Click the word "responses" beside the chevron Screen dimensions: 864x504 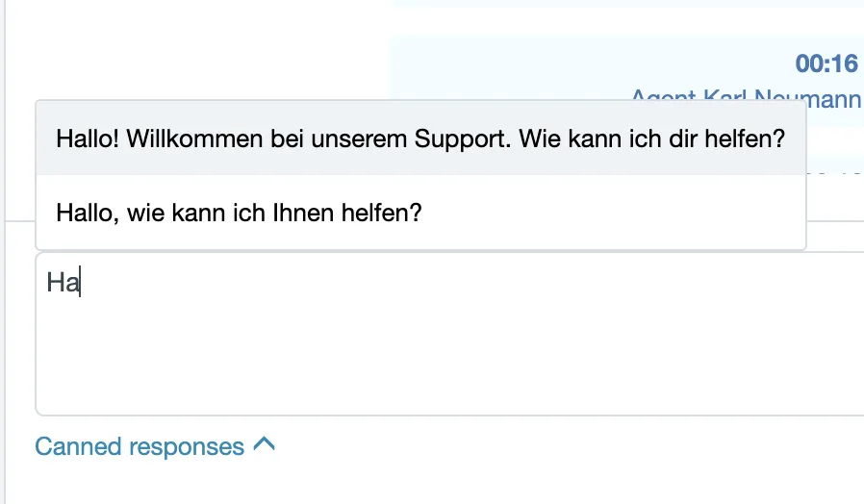[x=187, y=448]
